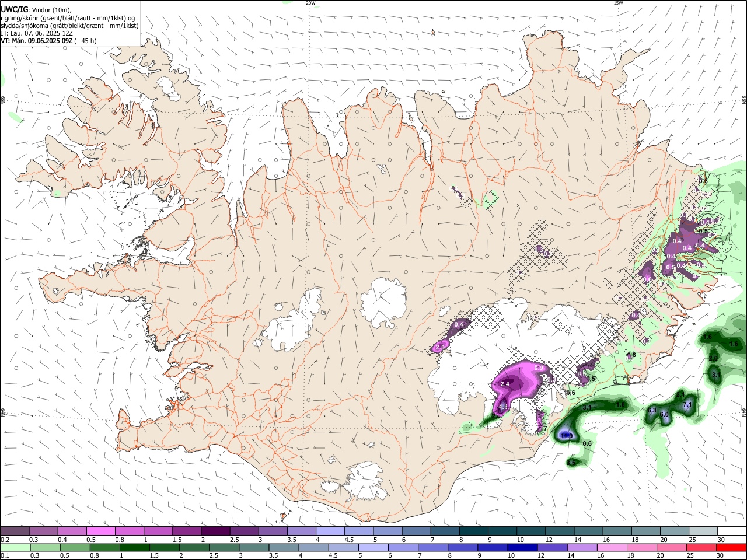Viewport: 747px width, 560px height.
Task: Click the 'VT: Mán. 09.06.2025 09Z (+45 h)' line
Action: pyautogui.click(x=48, y=41)
